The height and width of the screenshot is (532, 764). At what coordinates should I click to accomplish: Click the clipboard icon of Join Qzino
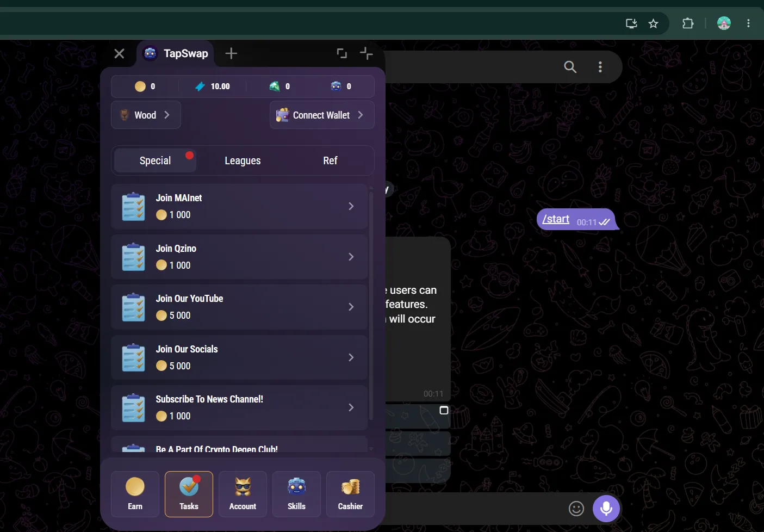coord(134,257)
